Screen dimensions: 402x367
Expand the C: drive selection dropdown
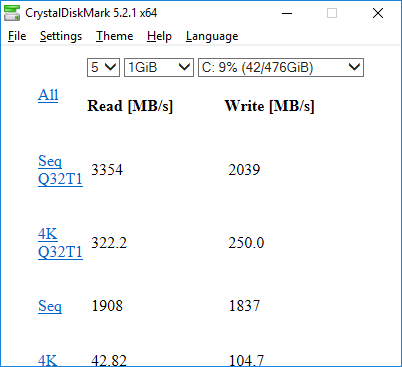pos(281,68)
